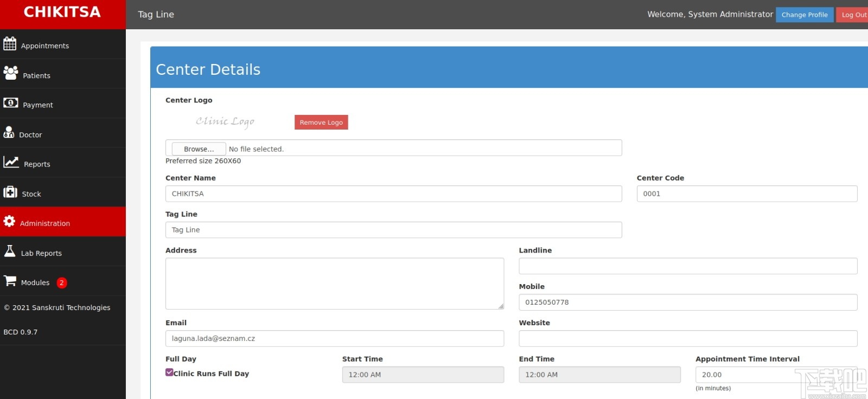Open the Patients menu

coord(63,74)
